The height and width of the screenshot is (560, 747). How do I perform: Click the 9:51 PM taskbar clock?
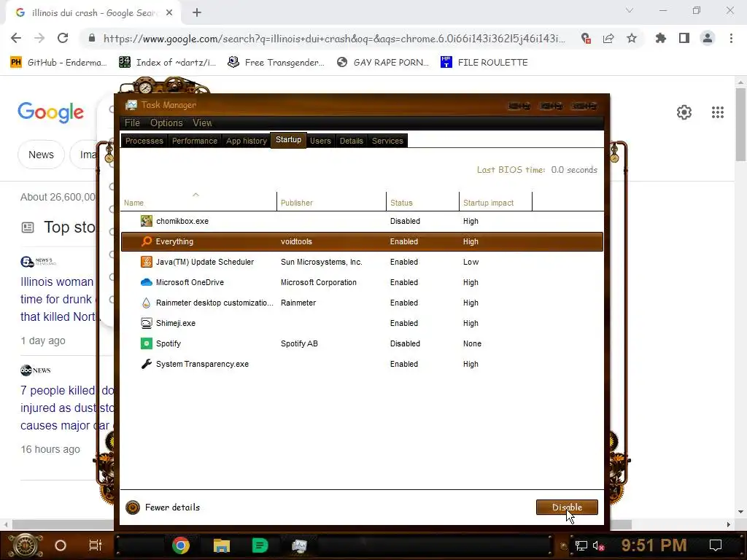click(654, 545)
